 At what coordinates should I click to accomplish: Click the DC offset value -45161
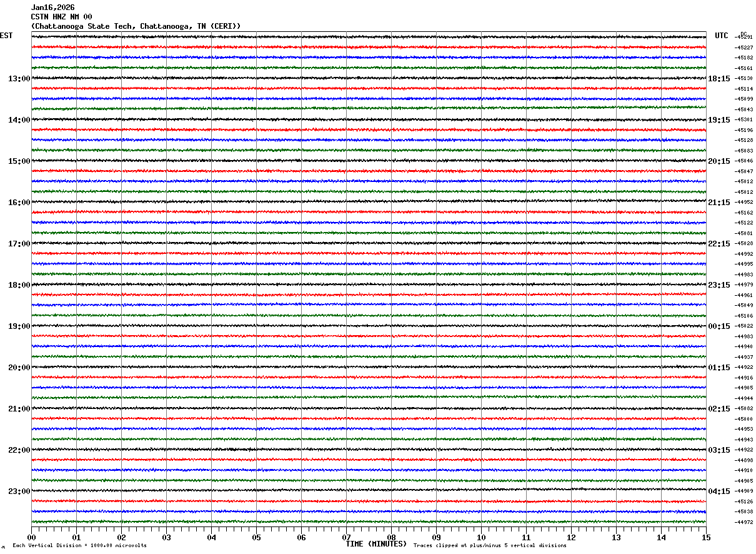point(744,68)
